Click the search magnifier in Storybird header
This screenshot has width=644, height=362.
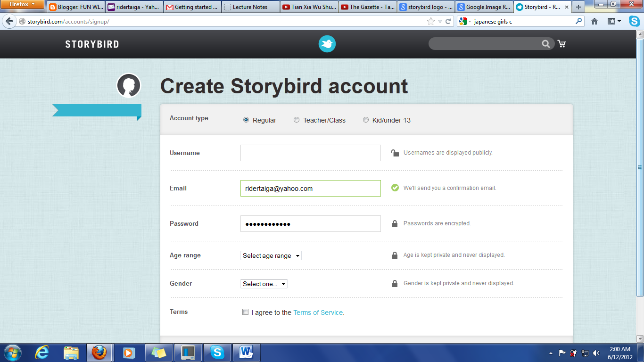545,44
